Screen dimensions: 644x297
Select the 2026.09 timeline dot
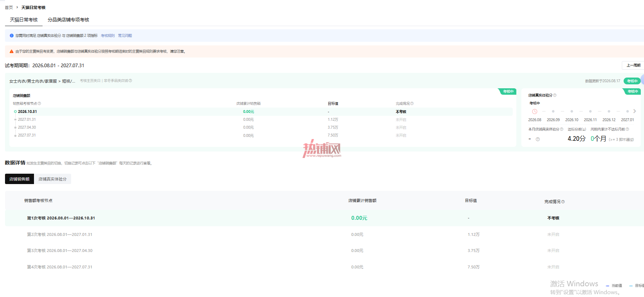[x=553, y=112]
